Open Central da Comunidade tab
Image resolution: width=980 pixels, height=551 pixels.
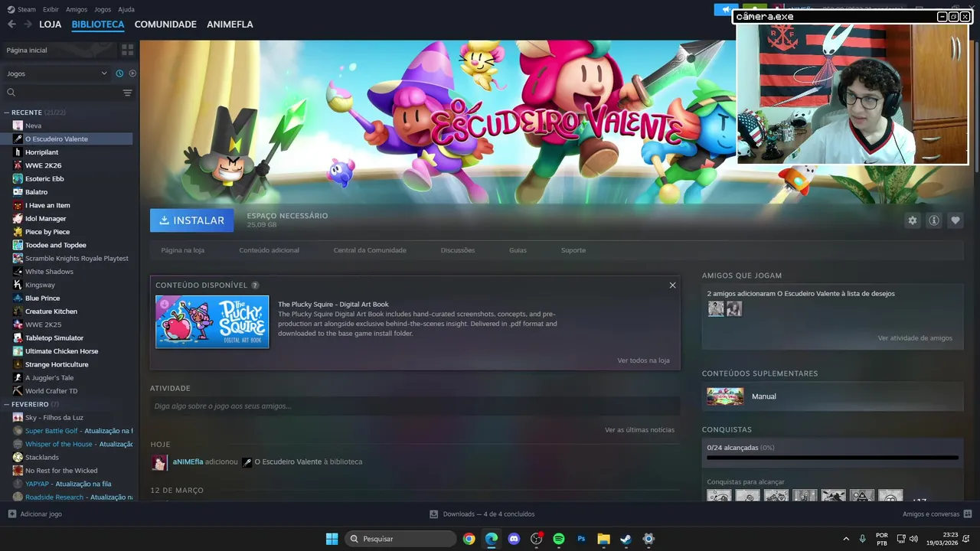[370, 250]
